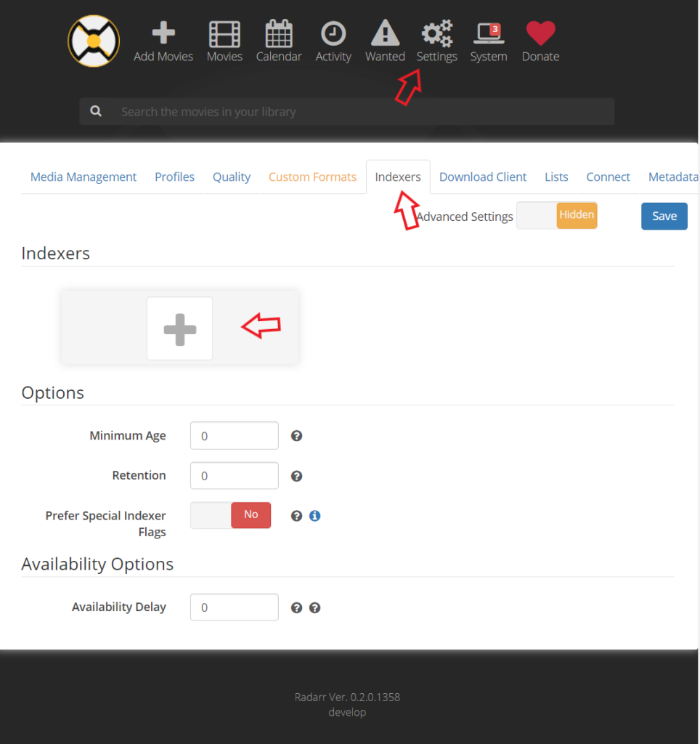Open the Custom Formats tab
Image resolution: width=700 pixels, height=744 pixels.
[312, 177]
